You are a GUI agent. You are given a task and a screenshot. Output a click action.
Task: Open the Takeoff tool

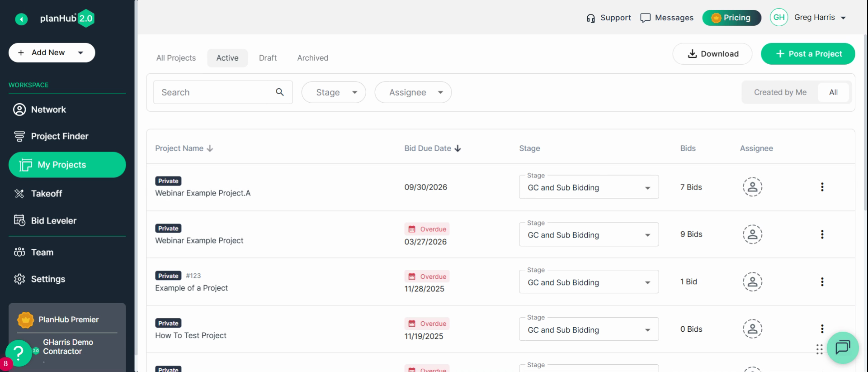[x=38, y=194]
